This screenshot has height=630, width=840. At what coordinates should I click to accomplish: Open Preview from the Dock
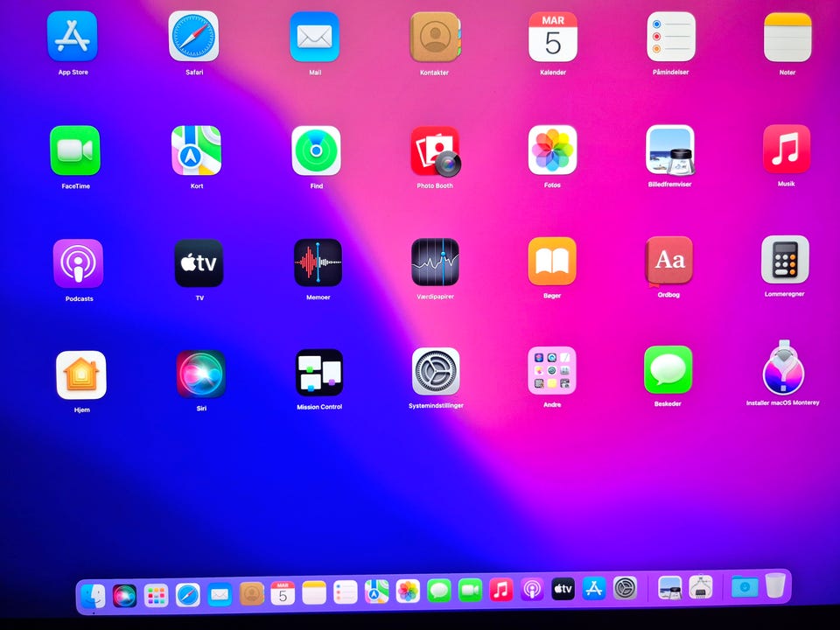[x=669, y=588]
